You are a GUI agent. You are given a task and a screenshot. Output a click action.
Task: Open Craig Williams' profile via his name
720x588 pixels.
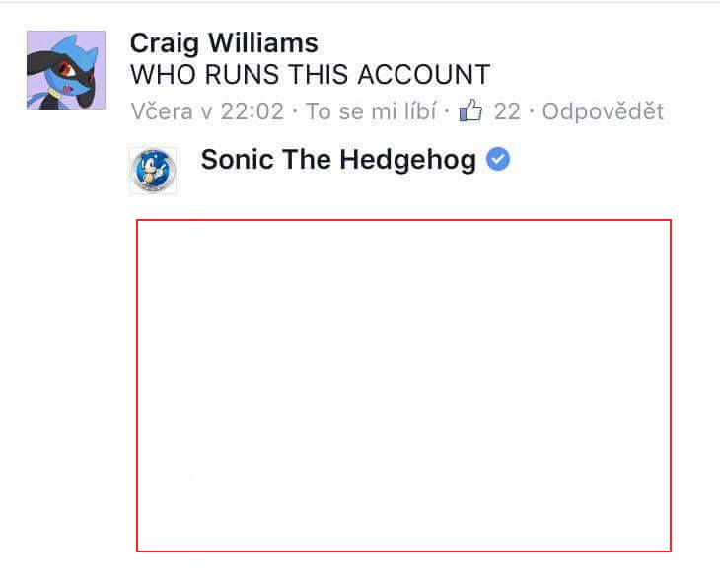coord(224,43)
